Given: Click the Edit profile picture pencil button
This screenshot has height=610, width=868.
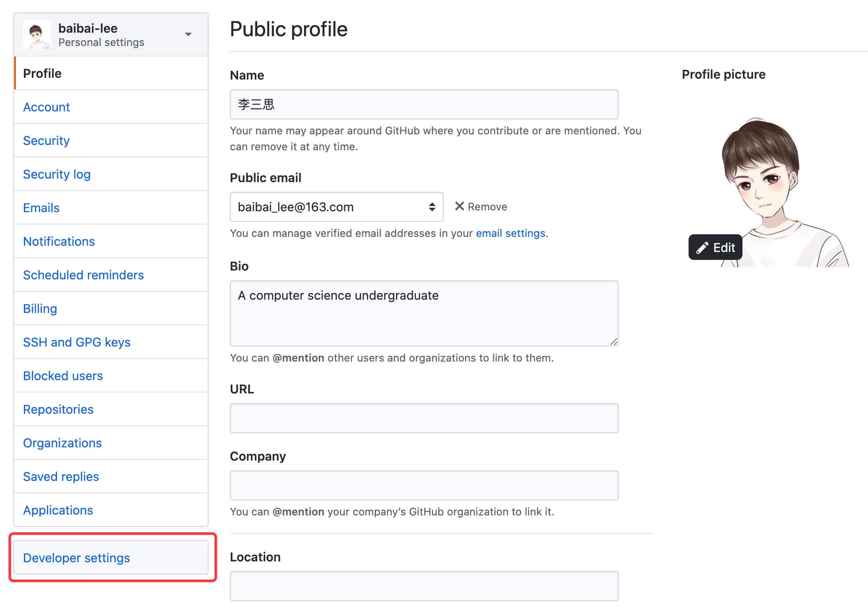Looking at the screenshot, I should [x=715, y=248].
